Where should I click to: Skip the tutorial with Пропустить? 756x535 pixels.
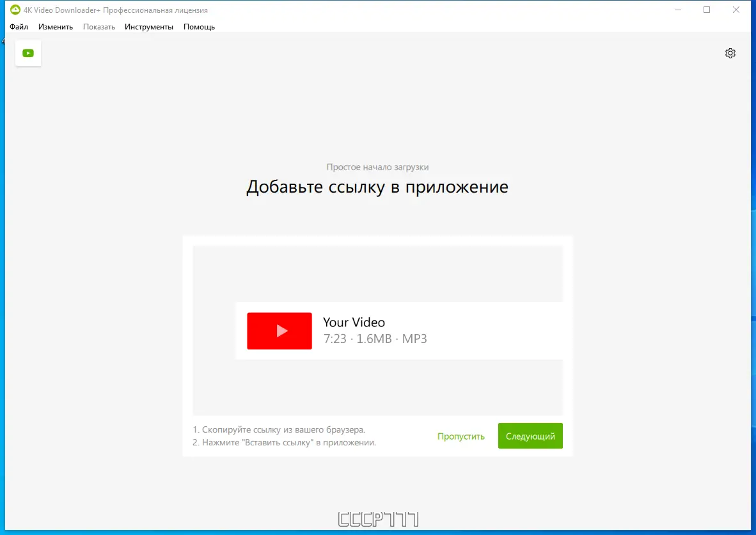[461, 436]
